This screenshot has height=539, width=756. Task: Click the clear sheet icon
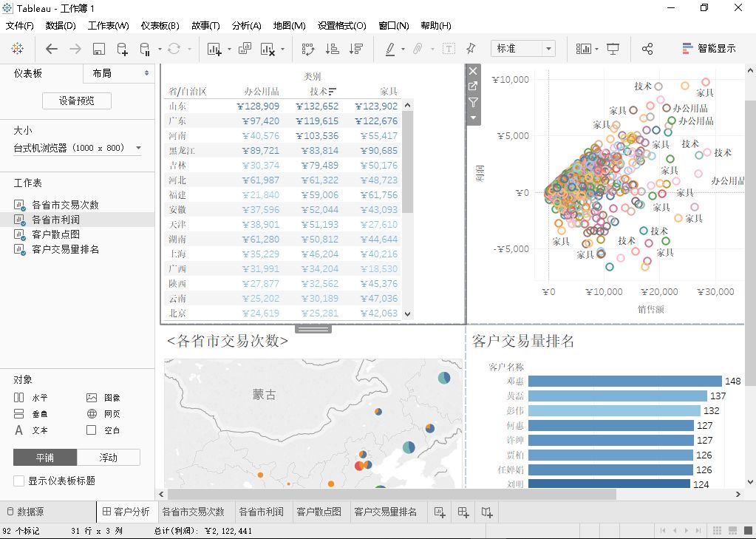click(x=268, y=49)
